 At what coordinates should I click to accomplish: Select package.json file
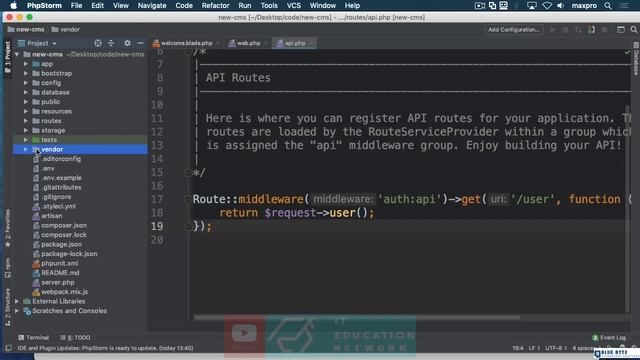click(61, 244)
